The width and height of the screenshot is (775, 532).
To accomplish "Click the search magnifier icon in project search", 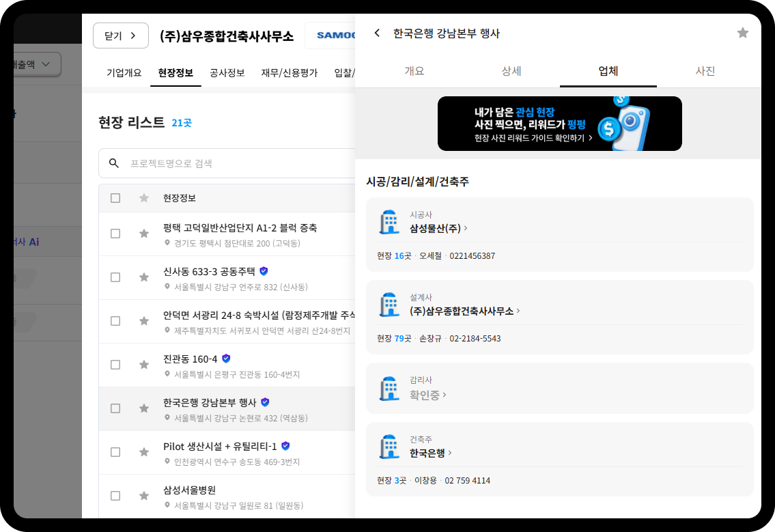I will pos(113,163).
